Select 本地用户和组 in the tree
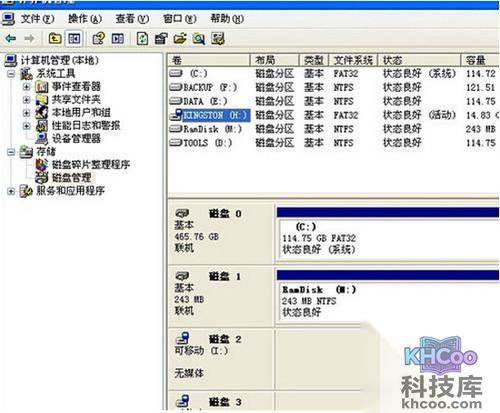 (x=81, y=113)
